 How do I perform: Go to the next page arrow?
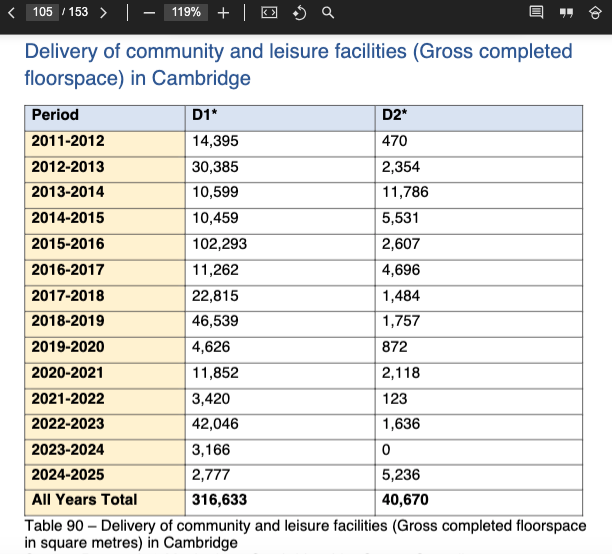(103, 13)
